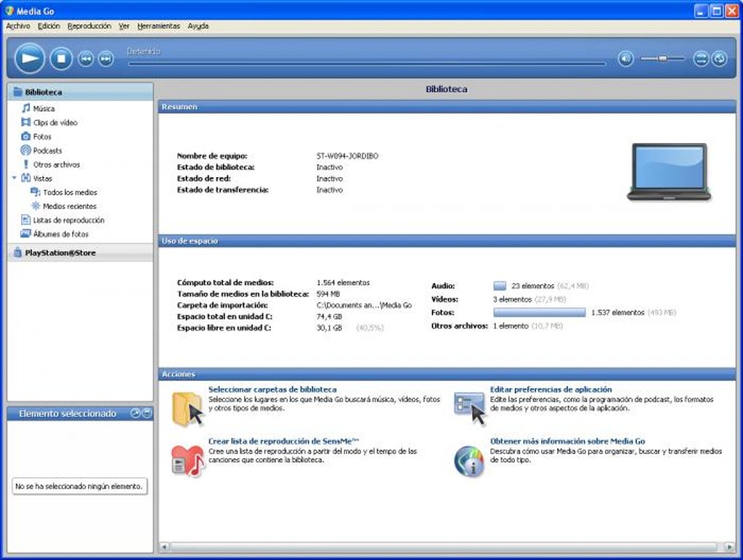743x560 pixels.
Task: Open the Edición menu
Action: pos(49,26)
